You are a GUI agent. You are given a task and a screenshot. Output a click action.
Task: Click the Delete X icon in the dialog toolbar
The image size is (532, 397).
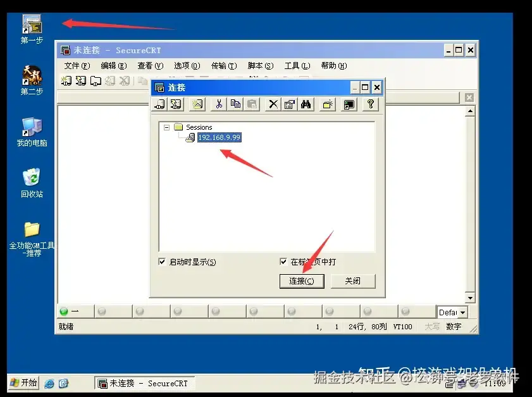click(x=273, y=104)
